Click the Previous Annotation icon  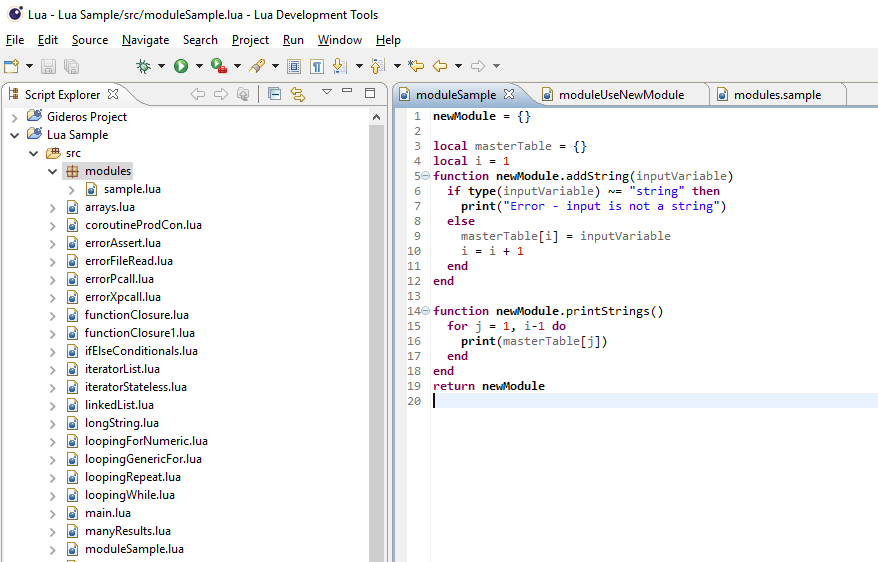click(378, 66)
